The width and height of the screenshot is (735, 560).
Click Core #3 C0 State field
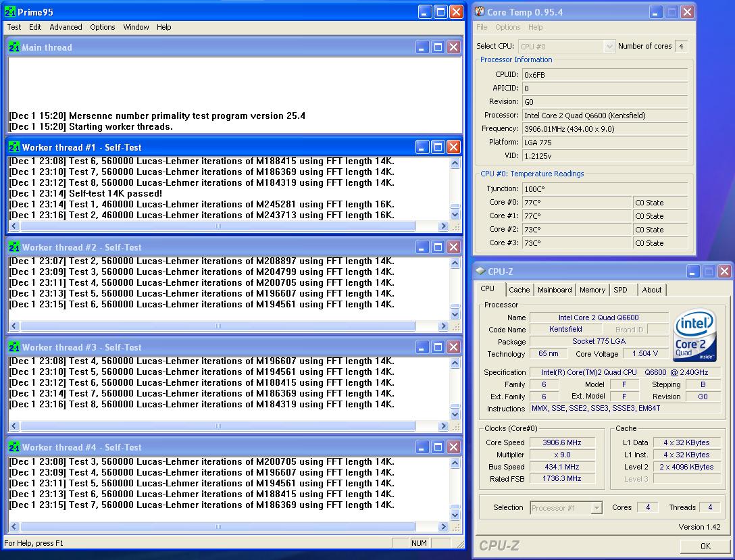pyautogui.click(x=661, y=243)
